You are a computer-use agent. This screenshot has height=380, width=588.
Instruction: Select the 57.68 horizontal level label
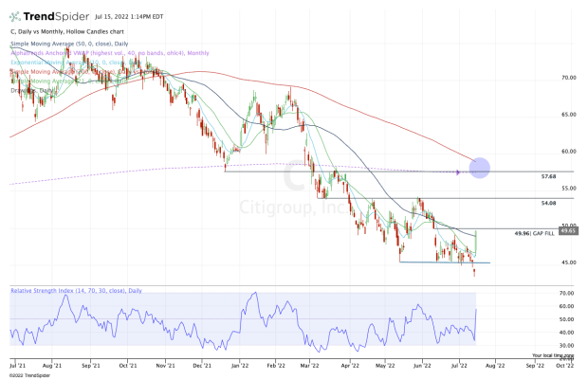547,177
